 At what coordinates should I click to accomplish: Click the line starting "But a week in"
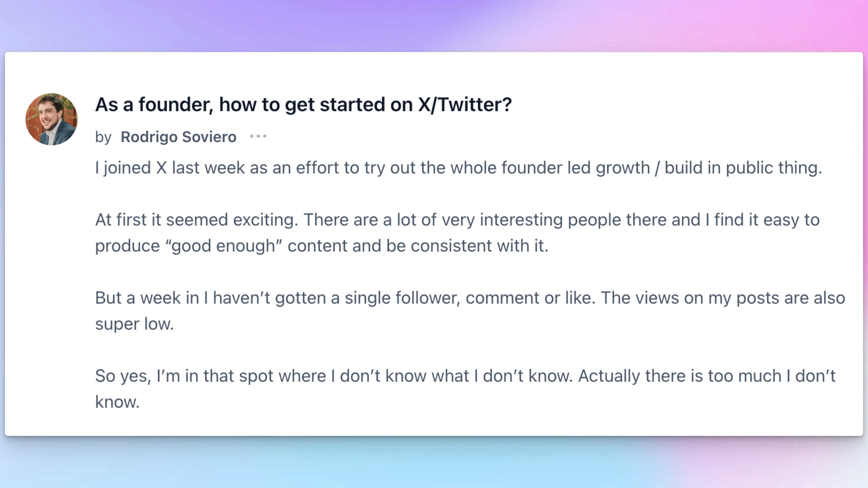[x=470, y=298]
